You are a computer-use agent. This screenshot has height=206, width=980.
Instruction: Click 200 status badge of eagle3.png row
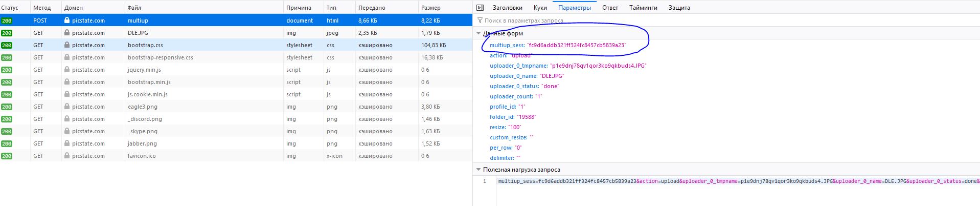point(7,107)
